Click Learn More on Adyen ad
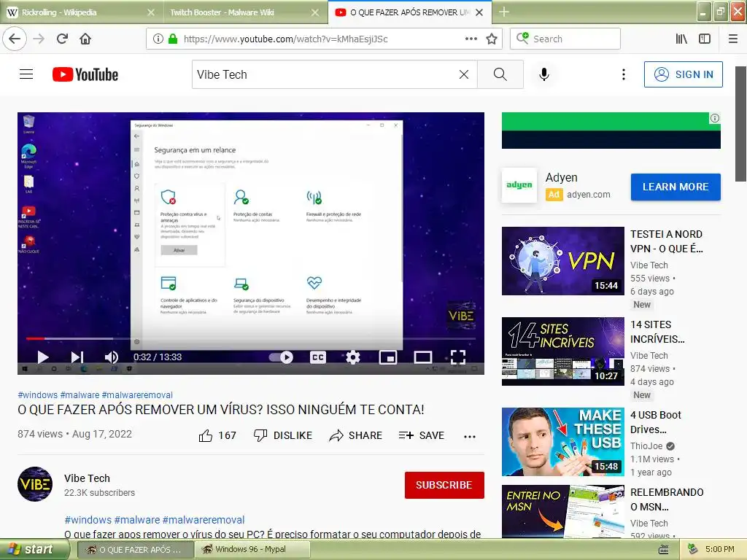 (x=676, y=187)
